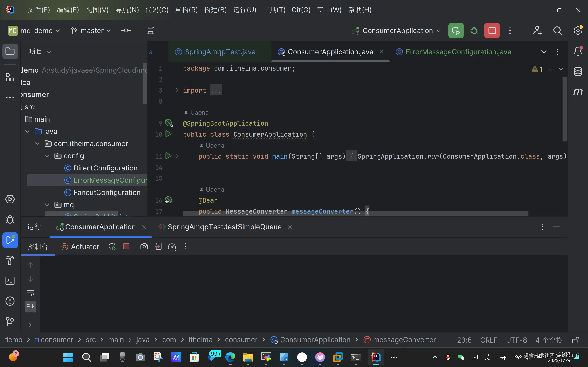Stop ConsumerApplication with red stop button
The image size is (588, 367).
tap(492, 31)
